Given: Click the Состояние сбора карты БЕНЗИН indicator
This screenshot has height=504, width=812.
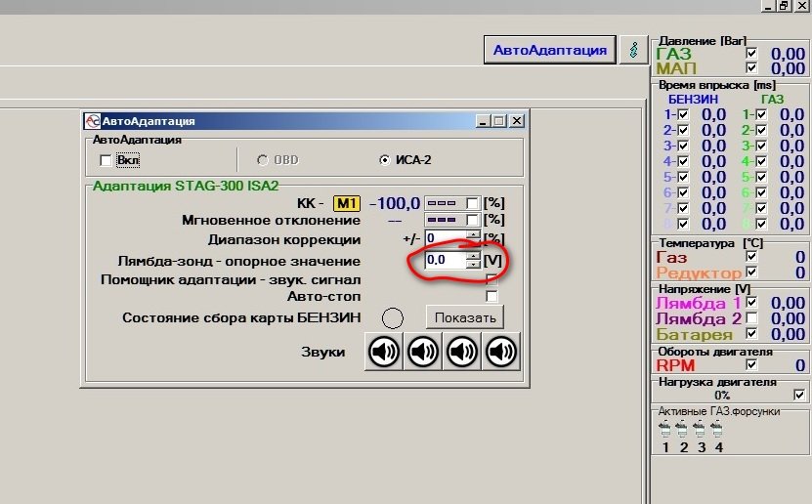Looking at the screenshot, I should (393, 318).
